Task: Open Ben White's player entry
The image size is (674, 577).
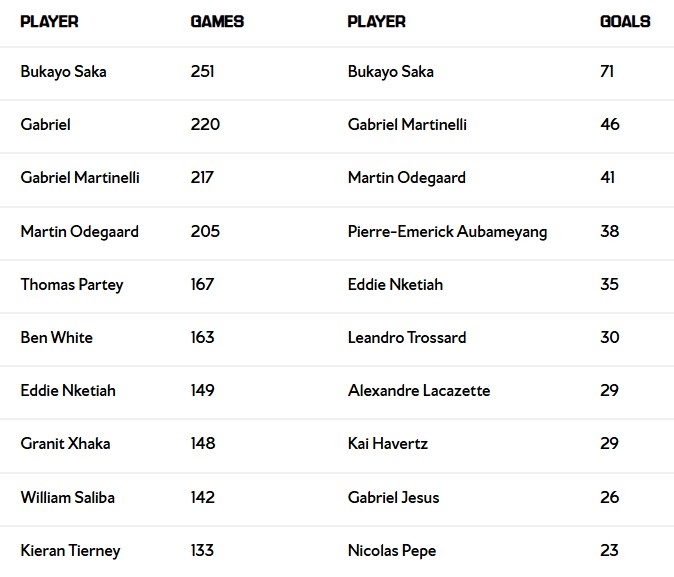Action: coord(57,337)
